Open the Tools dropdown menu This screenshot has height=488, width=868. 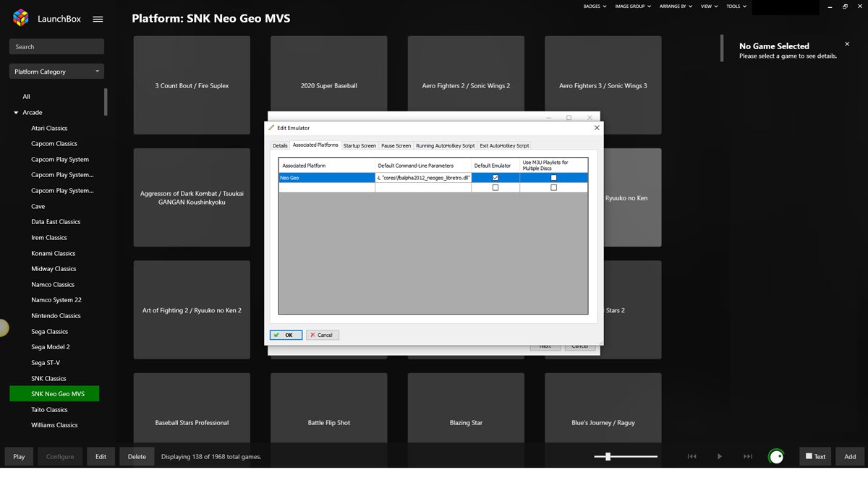pos(736,7)
